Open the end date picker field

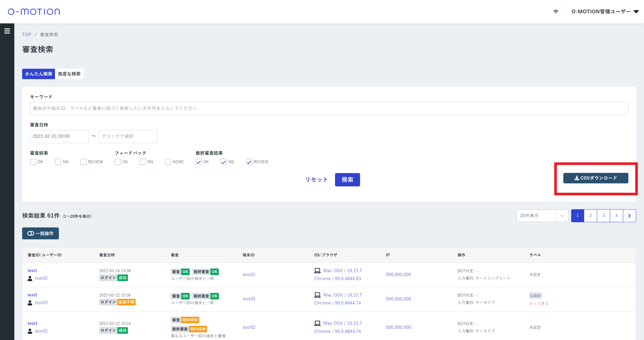[128, 136]
